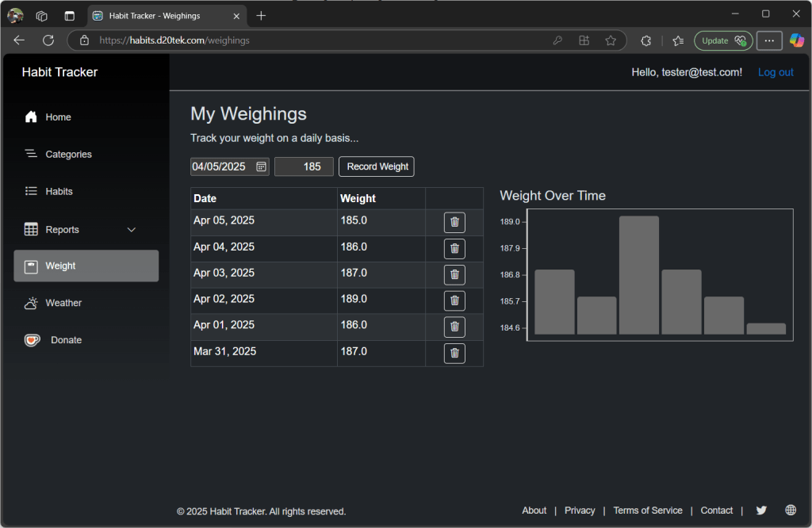812x528 pixels.
Task: Open browser Settings and more menu
Action: [769, 40]
